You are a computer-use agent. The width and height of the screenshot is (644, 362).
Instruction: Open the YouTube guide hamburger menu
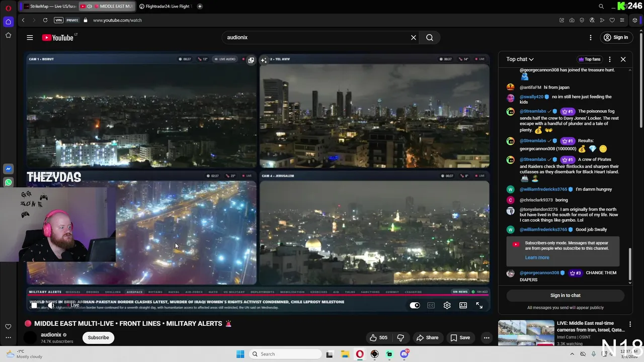(30, 37)
